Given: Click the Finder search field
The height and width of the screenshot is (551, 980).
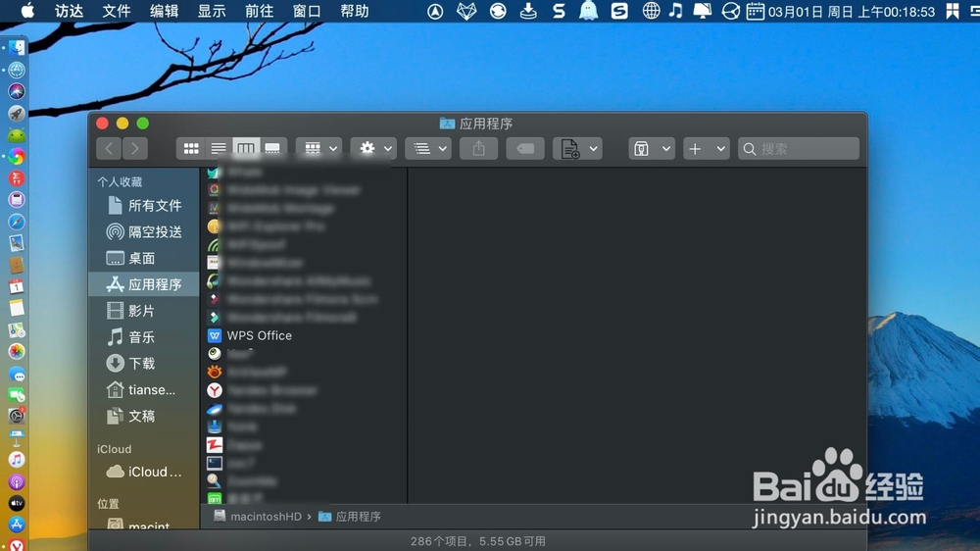Looking at the screenshot, I should point(799,149).
